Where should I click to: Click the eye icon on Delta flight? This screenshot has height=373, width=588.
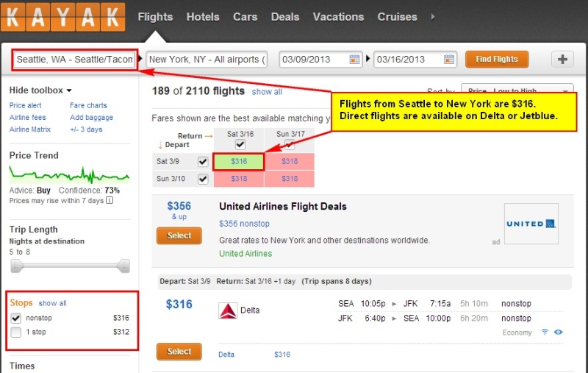point(559,332)
